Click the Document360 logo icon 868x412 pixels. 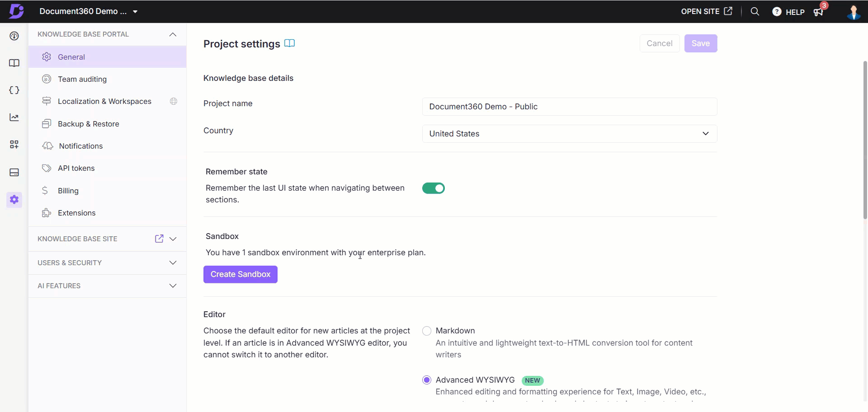tap(16, 11)
